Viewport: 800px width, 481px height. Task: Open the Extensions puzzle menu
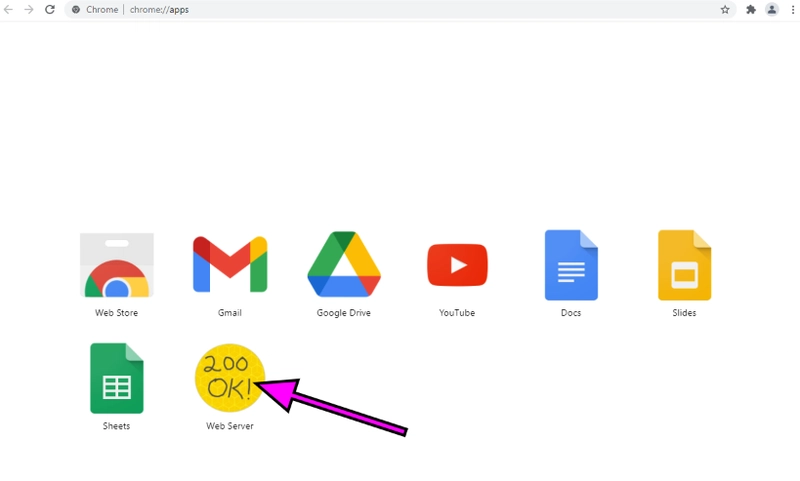point(751,9)
